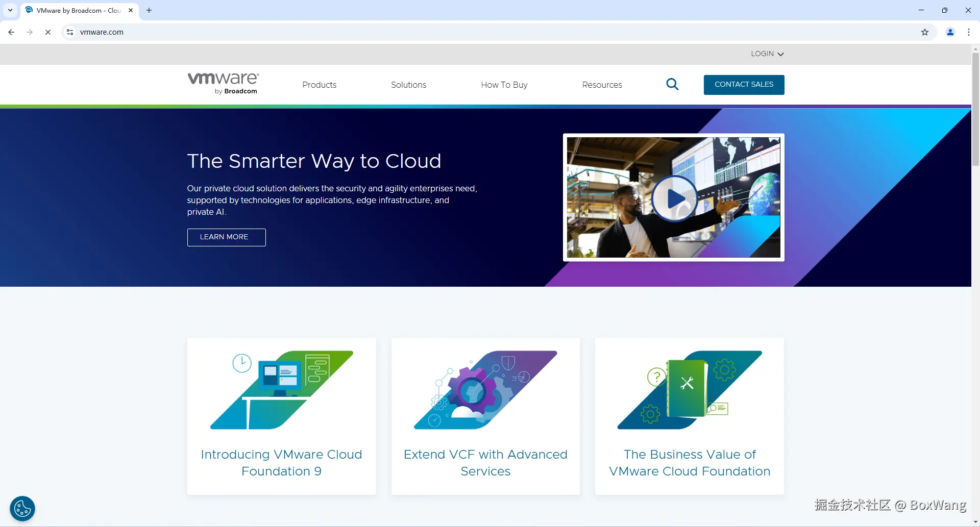Stop loading the page
The width and height of the screenshot is (980, 527).
(48, 32)
